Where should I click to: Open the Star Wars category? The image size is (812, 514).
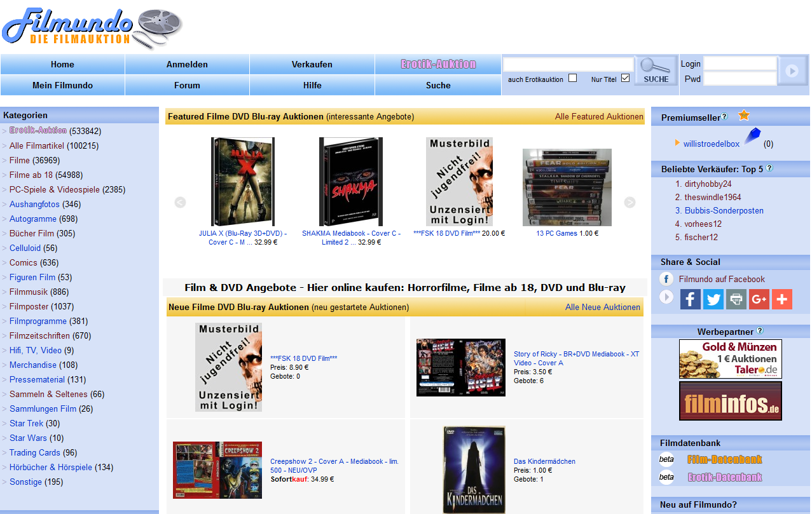[x=28, y=438]
